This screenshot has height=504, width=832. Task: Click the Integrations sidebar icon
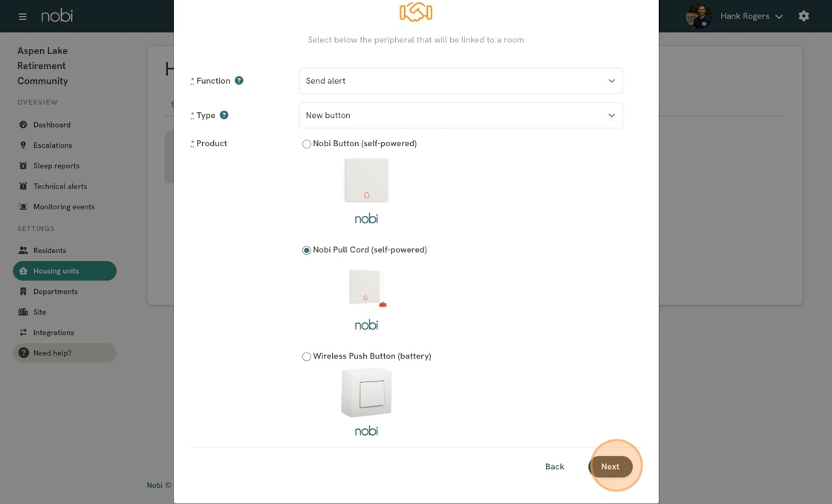point(23,333)
